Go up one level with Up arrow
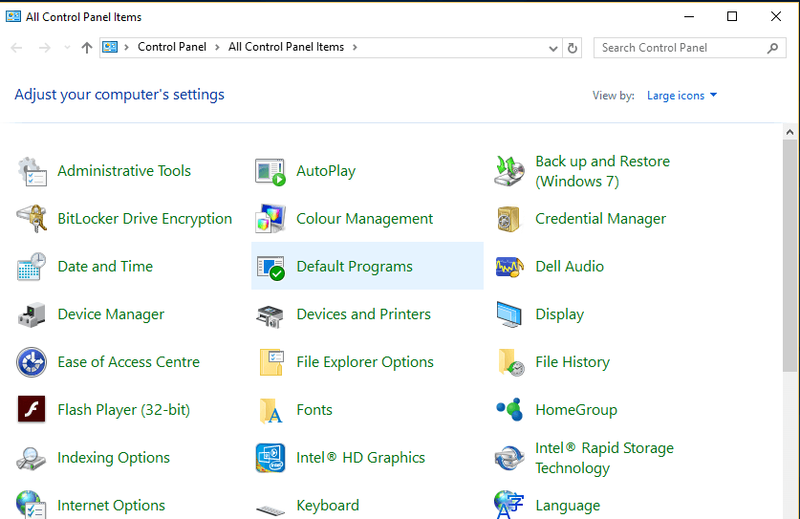Viewport: 800px width, 519px height. point(87,48)
